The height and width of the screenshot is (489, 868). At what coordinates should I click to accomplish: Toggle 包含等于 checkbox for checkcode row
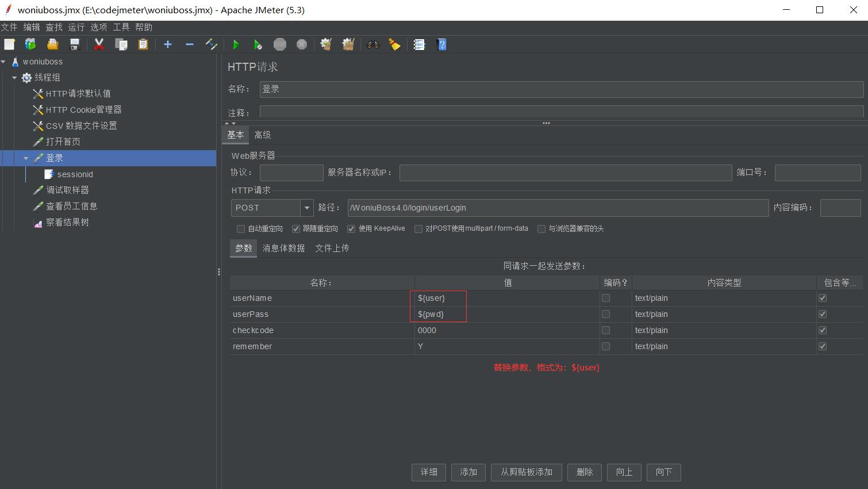(x=823, y=330)
